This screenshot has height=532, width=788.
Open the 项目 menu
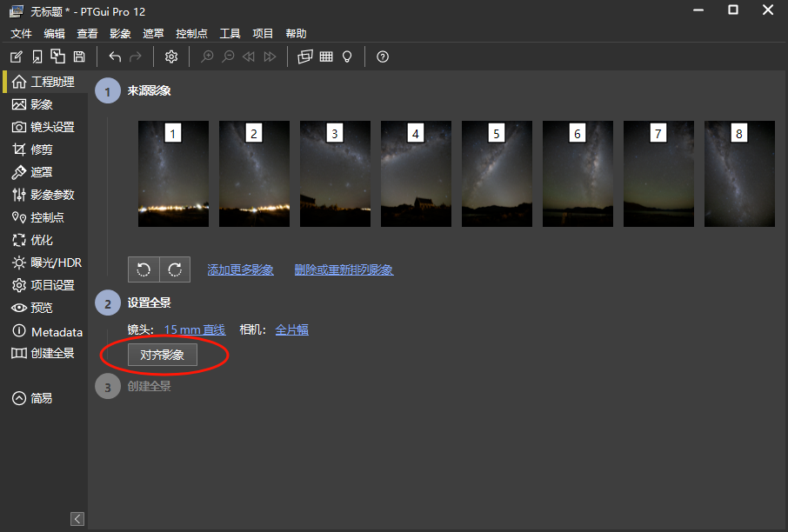click(263, 34)
